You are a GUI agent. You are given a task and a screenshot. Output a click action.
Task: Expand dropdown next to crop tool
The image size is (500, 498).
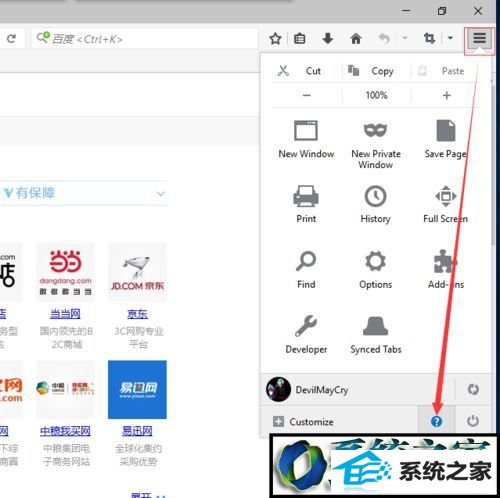[x=450, y=38]
